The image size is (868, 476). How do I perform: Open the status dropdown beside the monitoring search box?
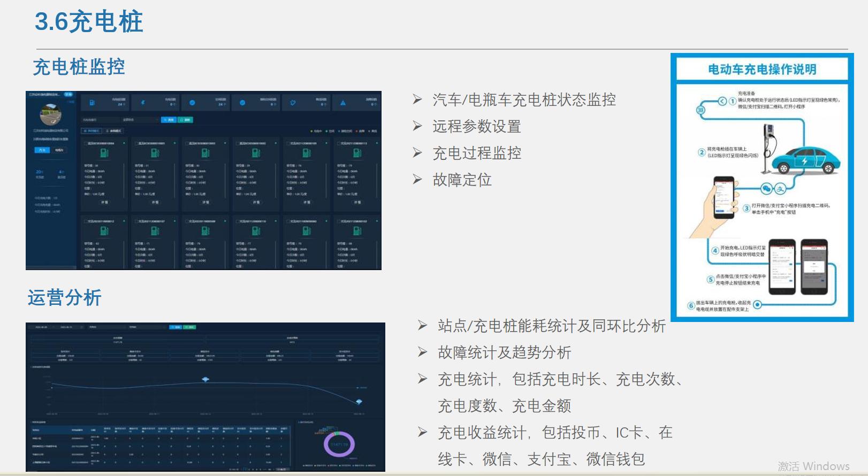pyautogui.click(x=140, y=120)
